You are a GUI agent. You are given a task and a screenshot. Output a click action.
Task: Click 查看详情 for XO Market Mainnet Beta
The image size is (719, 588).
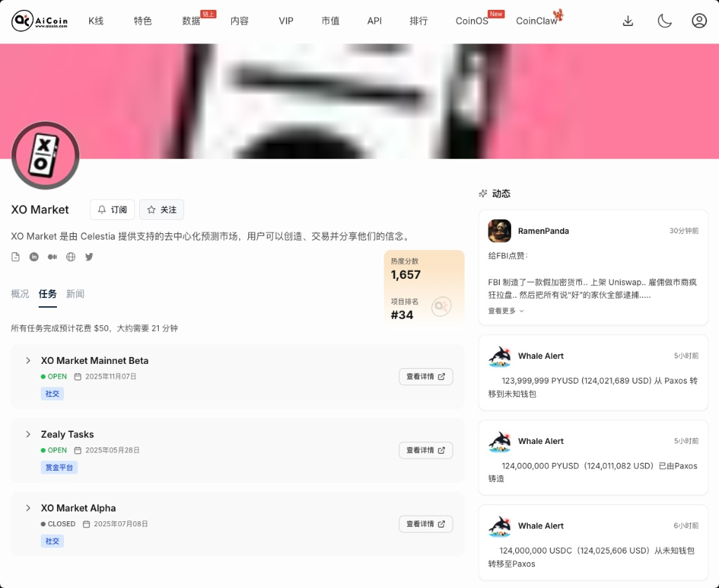[x=425, y=377]
